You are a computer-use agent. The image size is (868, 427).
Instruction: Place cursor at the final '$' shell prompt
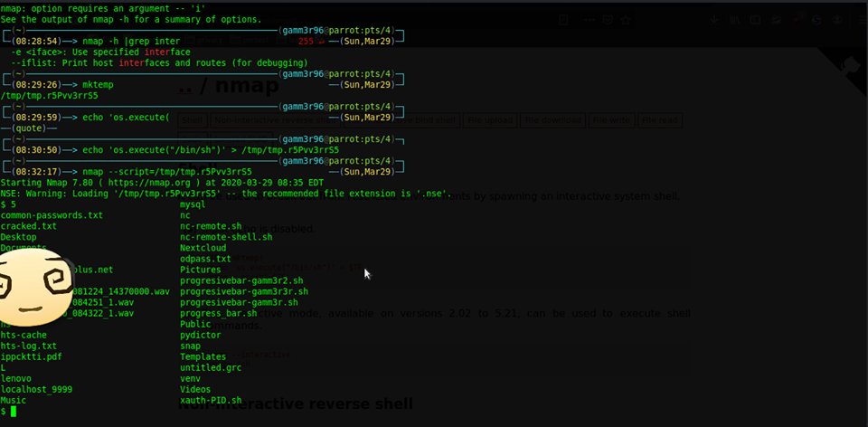tap(14, 412)
